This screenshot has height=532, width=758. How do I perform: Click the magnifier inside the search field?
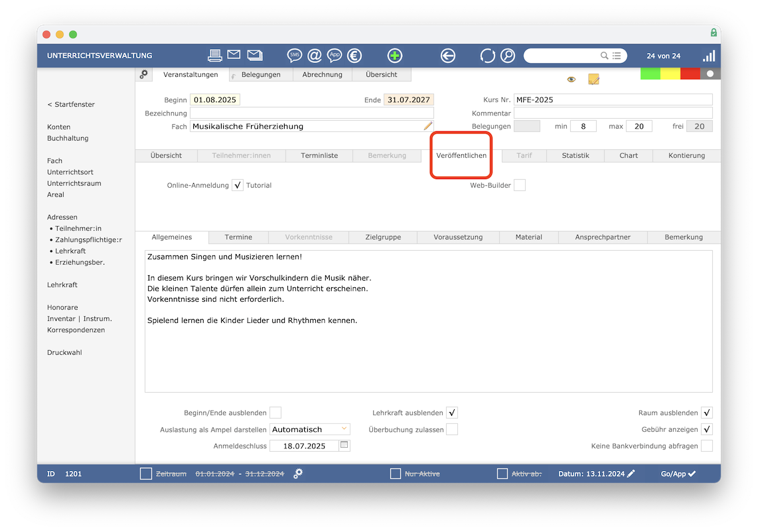point(604,56)
